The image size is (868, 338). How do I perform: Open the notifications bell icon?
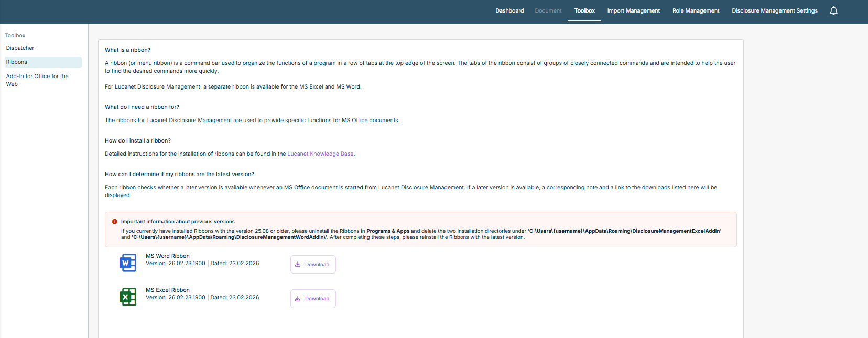(x=833, y=10)
